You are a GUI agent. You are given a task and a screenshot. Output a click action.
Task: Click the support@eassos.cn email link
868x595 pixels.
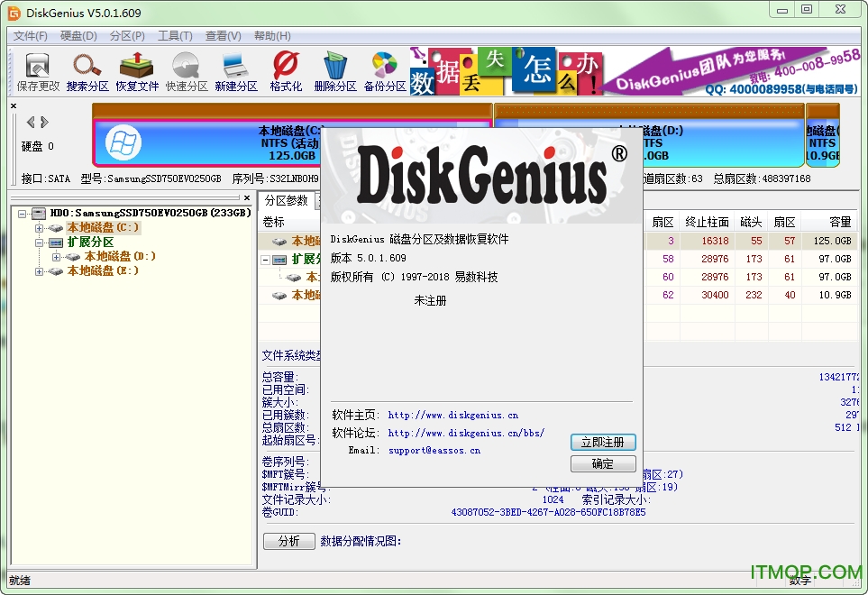[434, 451]
